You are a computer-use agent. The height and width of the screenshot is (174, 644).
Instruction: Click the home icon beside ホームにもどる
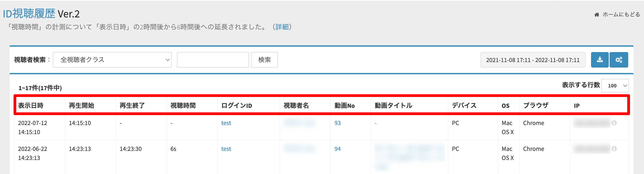coord(597,15)
